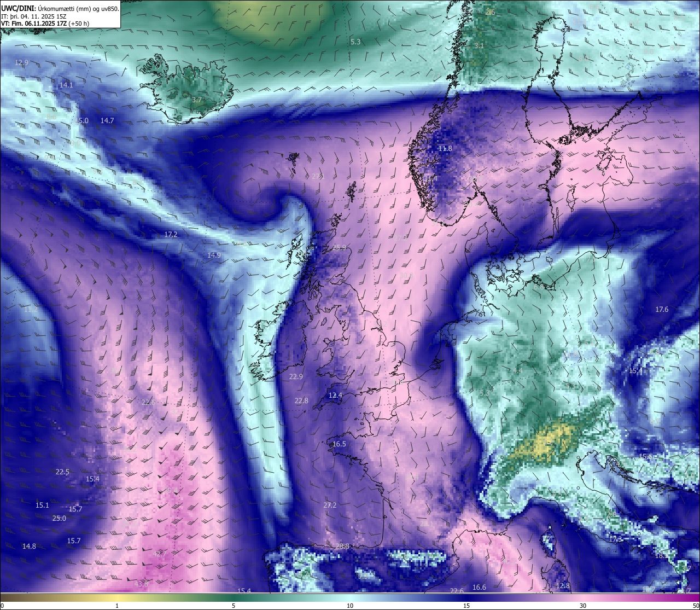The image size is (700, 610).
Task: Click the 15.1 value next to 25.0
Action: click(42, 505)
